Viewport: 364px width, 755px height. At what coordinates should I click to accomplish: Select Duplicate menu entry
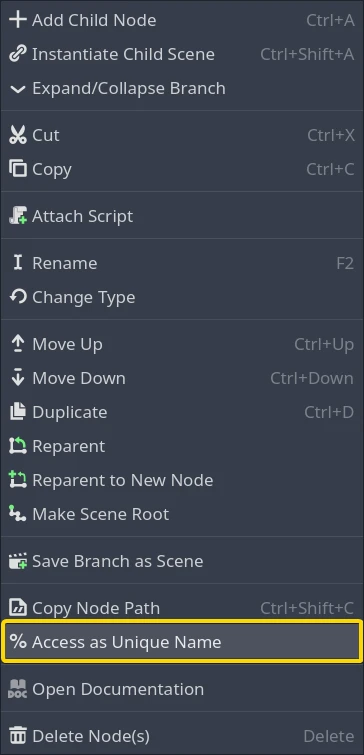click(181, 412)
